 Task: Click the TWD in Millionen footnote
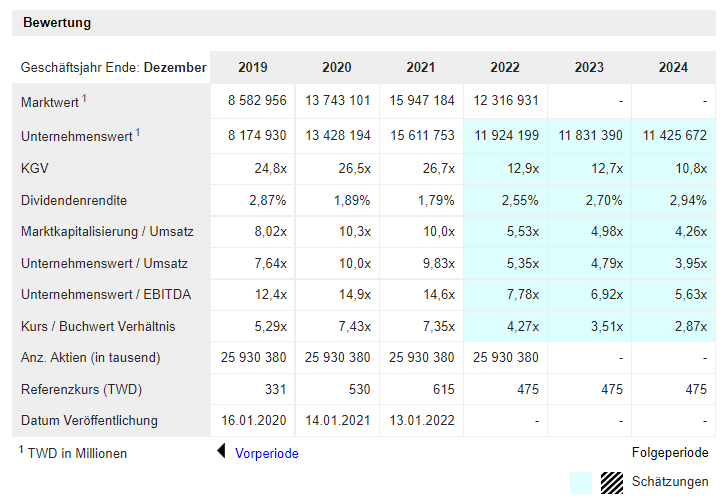73,453
